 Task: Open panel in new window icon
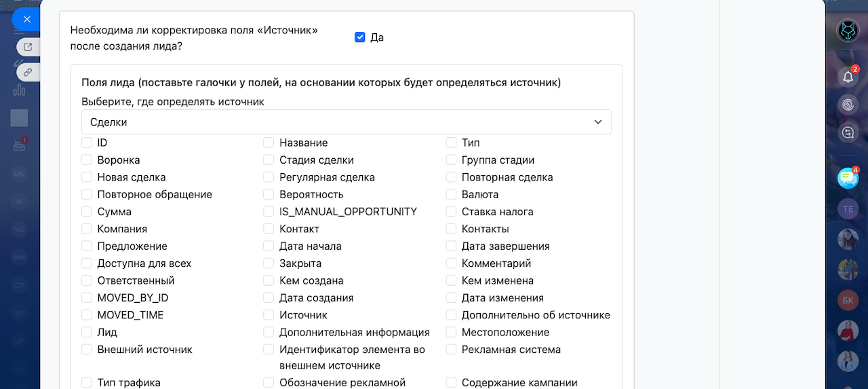(28, 48)
